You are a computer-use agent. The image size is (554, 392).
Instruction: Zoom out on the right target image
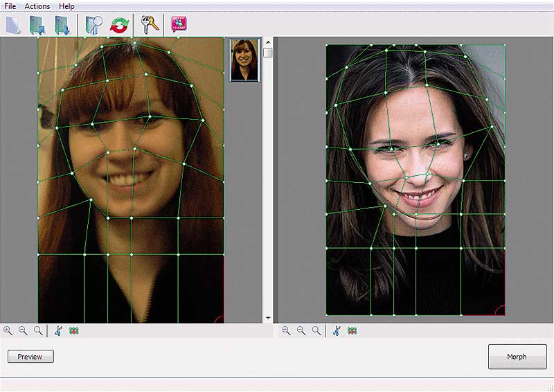pyautogui.click(x=301, y=331)
